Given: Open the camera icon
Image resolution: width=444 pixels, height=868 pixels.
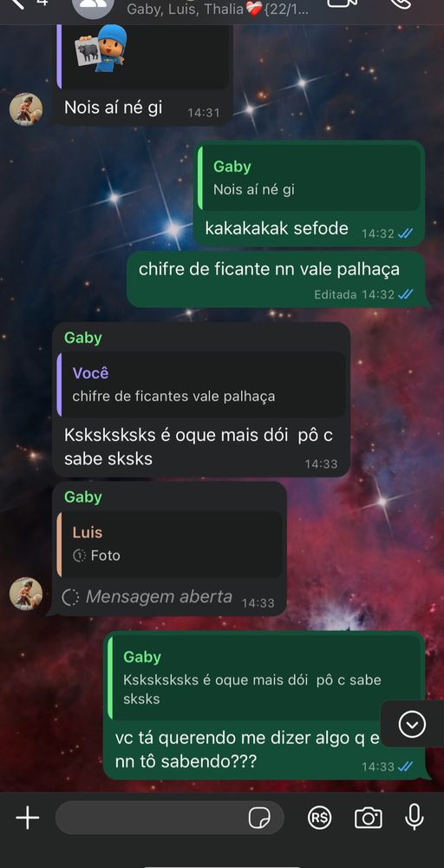Looking at the screenshot, I should pyautogui.click(x=369, y=818).
